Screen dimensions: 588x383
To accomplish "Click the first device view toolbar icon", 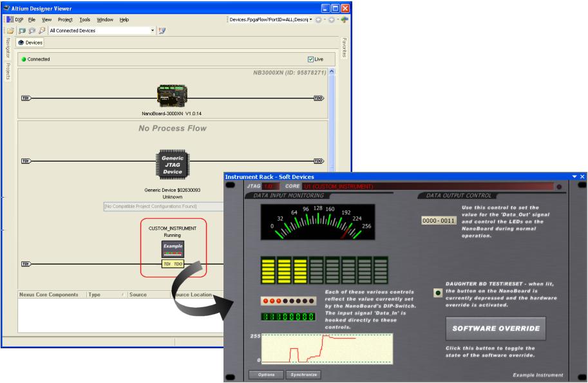I will tap(23, 30).
